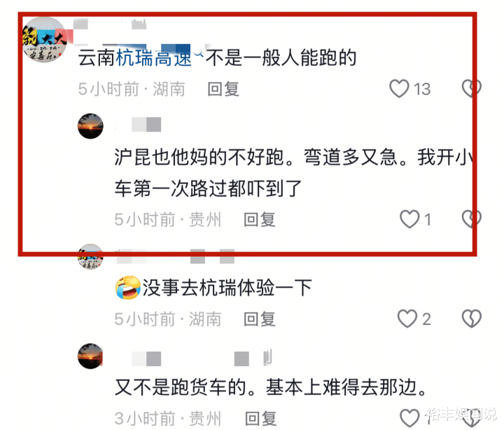Tap blurred username of the 沪昆 replier

[138, 125]
